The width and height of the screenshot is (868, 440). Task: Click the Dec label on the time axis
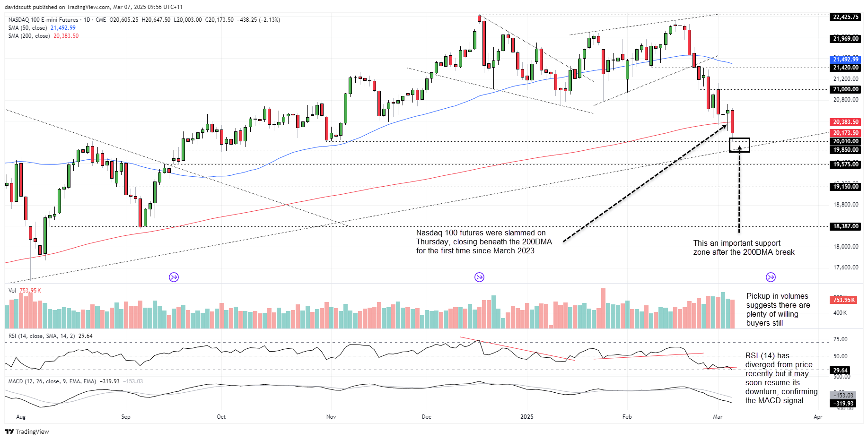click(x=427, y=417)
